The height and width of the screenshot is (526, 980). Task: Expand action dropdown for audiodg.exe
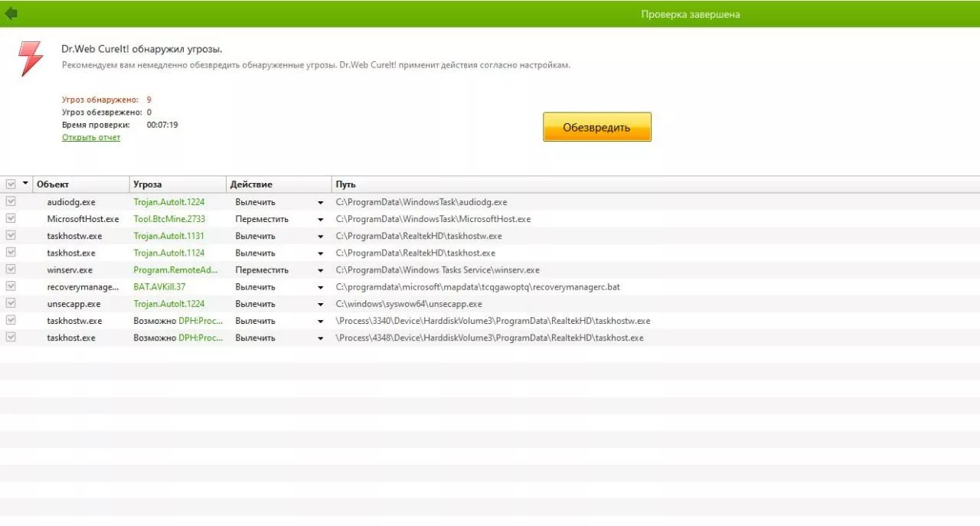321,203
